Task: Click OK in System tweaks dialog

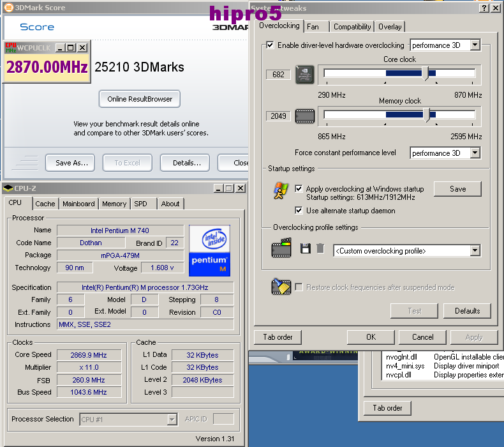Action: 371,337
